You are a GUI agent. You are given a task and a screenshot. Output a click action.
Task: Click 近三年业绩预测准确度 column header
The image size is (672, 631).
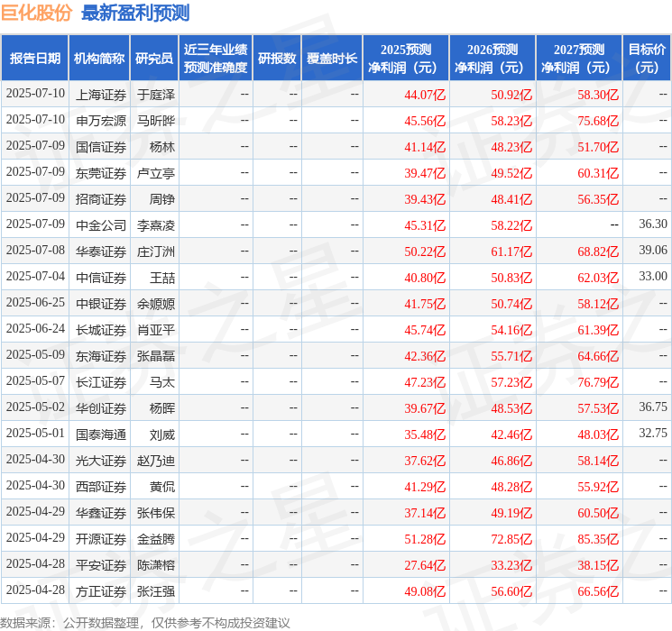215,59
